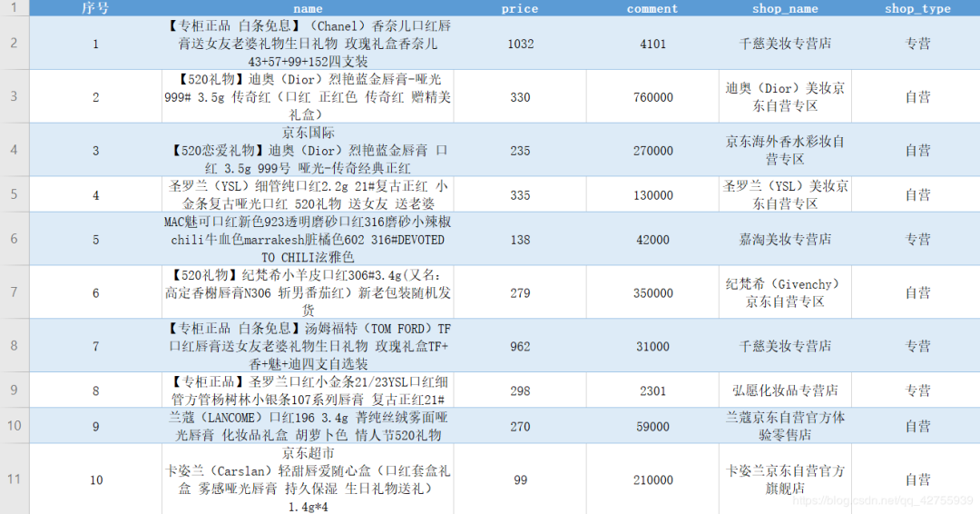Select the 兰蔻 LANCOME 口红196 name cell
Screen dimensions: 980x514
tap(309, 426)
